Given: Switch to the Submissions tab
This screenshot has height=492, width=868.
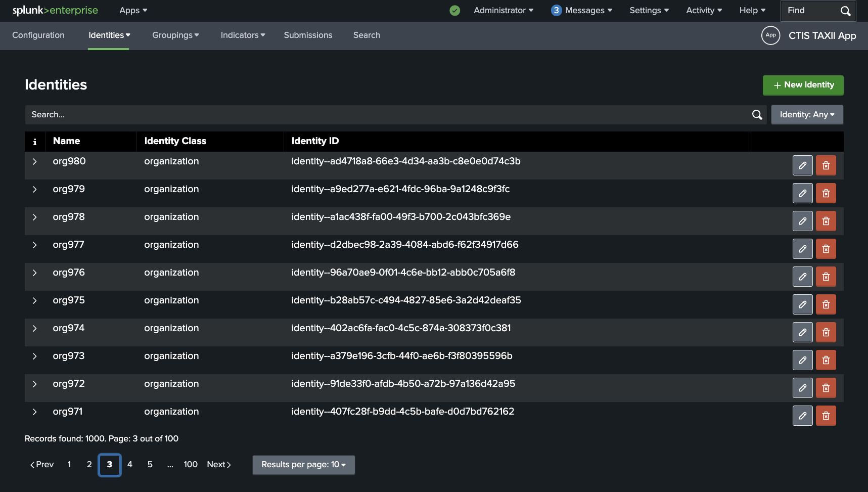Looking at the screenshot, I should pyautogui.click(x=308, y=35).
